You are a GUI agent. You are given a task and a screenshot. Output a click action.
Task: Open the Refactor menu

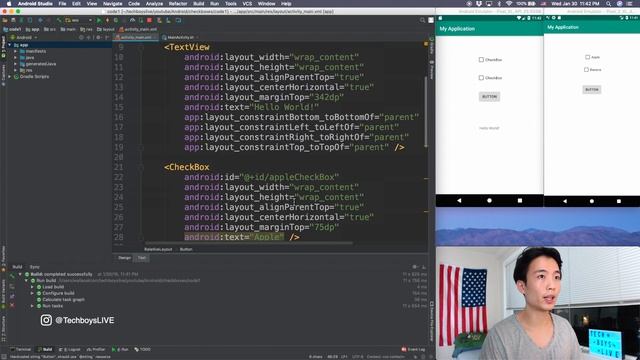pos(178,4)
